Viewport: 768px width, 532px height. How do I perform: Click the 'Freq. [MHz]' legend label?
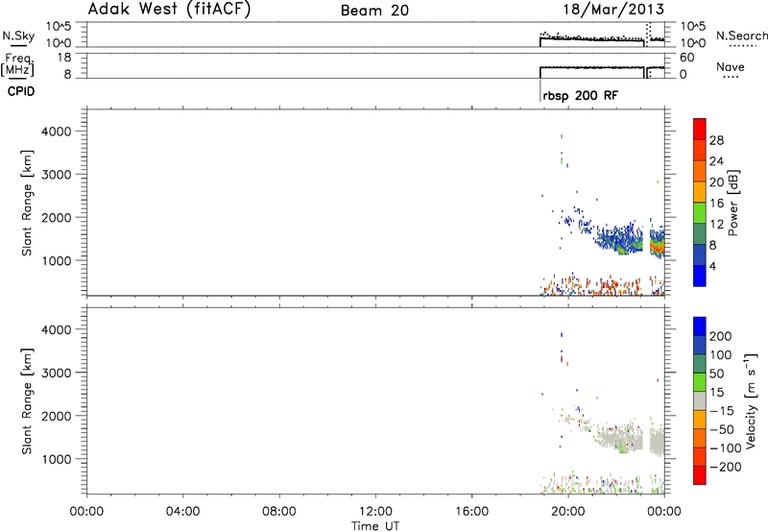[18, 64]
